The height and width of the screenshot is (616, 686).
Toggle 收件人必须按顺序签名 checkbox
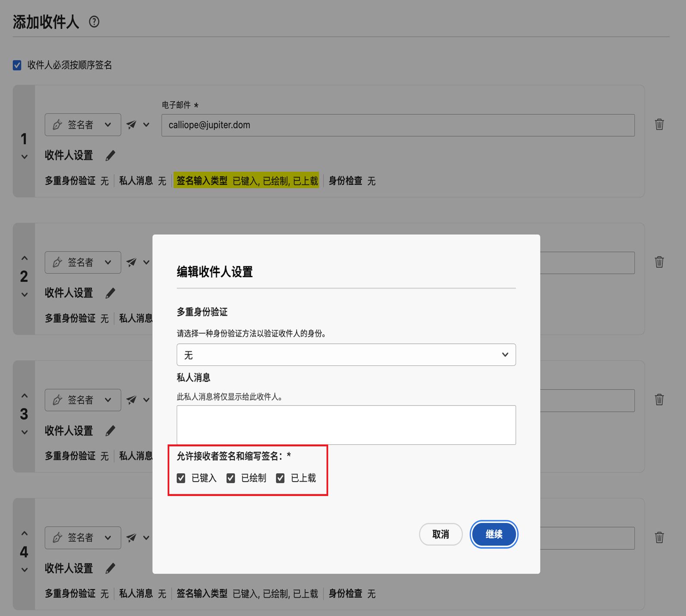(17, 65)
